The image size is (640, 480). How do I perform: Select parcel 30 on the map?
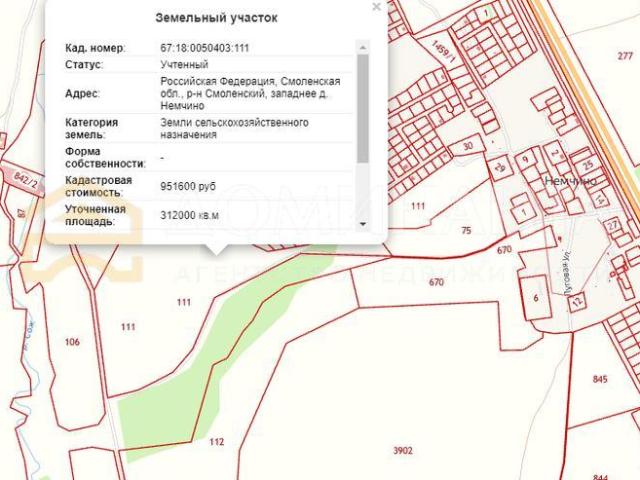click(x=468, y=146)
